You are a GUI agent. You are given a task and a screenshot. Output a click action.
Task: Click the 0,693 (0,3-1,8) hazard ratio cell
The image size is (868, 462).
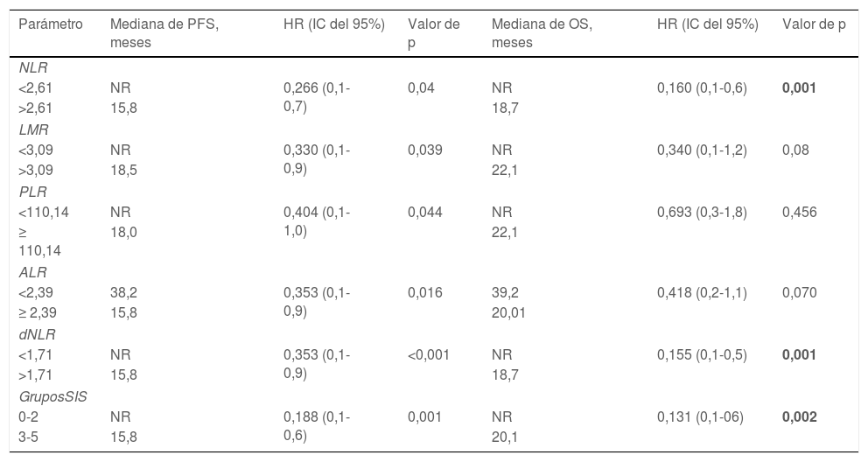tap(702, 212)
